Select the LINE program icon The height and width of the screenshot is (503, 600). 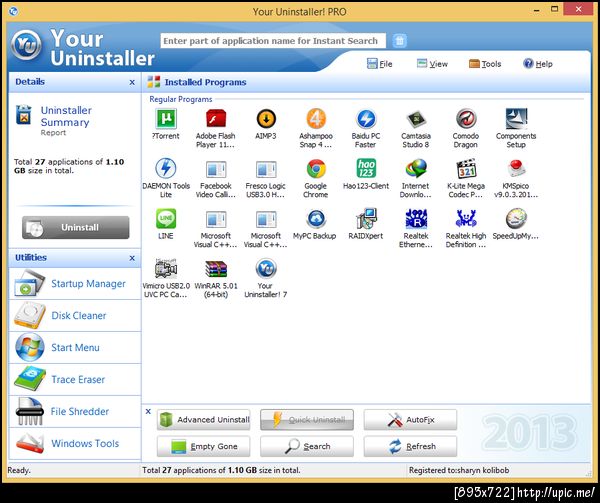(166, 219)
